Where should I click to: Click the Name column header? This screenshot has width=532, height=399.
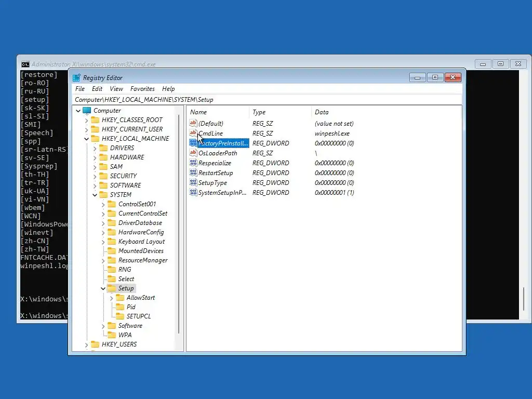click(x=218, y=112)
